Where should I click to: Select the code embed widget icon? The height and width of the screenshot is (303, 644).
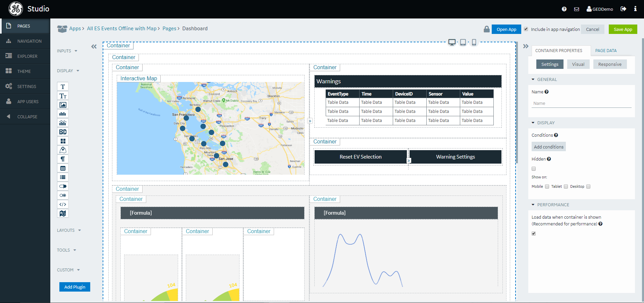point(63,204)
